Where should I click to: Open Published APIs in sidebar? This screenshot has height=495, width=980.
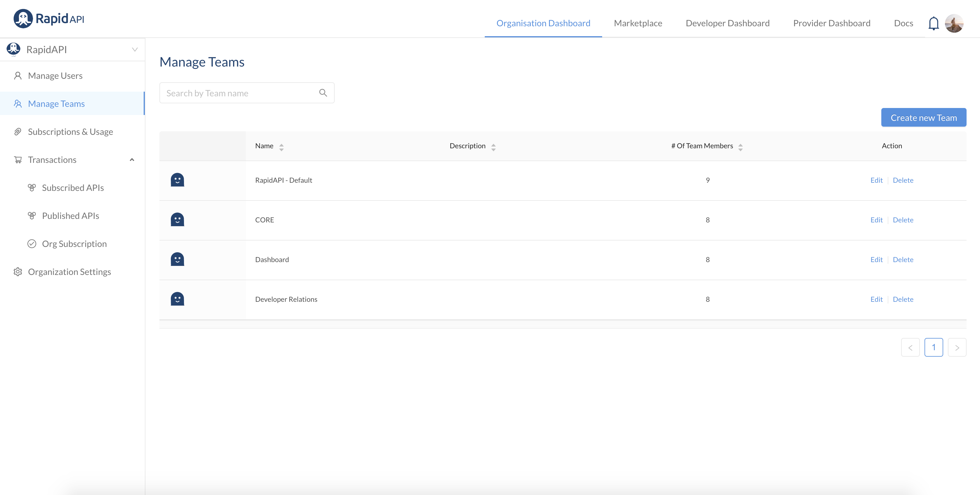point(70,216)
